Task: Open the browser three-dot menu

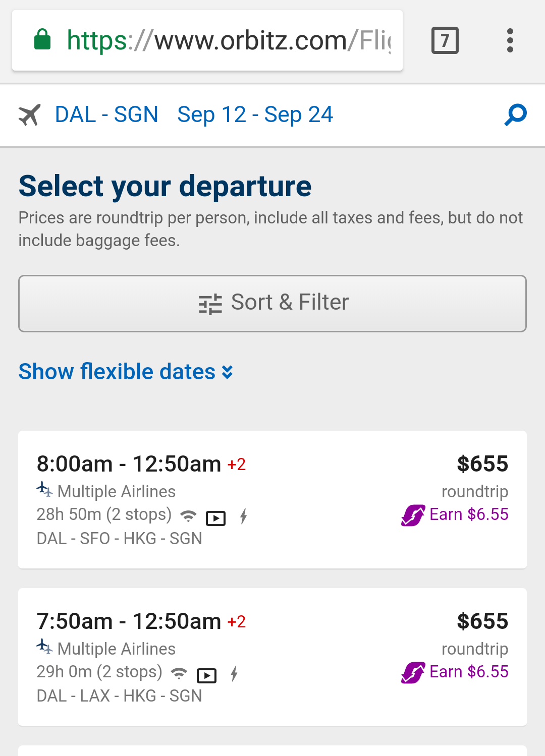Action: pyautogui.click(x=510, y=40)
